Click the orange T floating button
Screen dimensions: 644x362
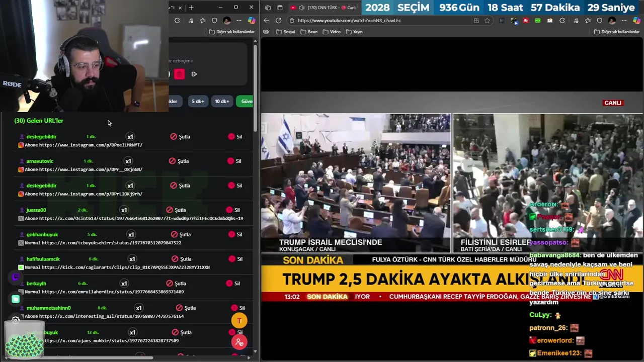pyautogui.click(x=239, y=320)
